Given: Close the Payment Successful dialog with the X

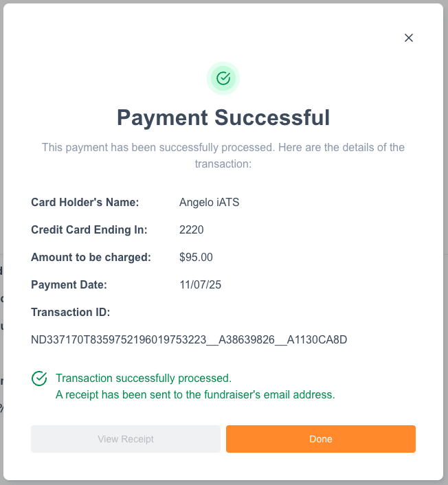Looking at the screenshot, I should 409,38.
